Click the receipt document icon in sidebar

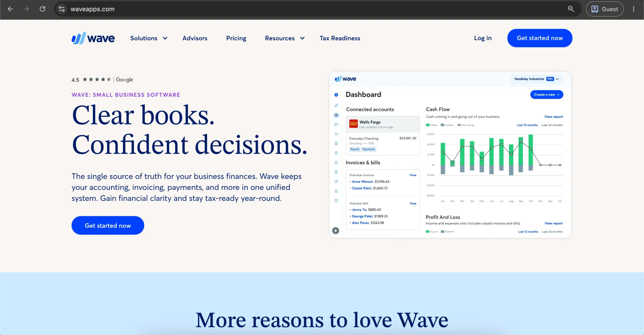(x=336, y=143)
